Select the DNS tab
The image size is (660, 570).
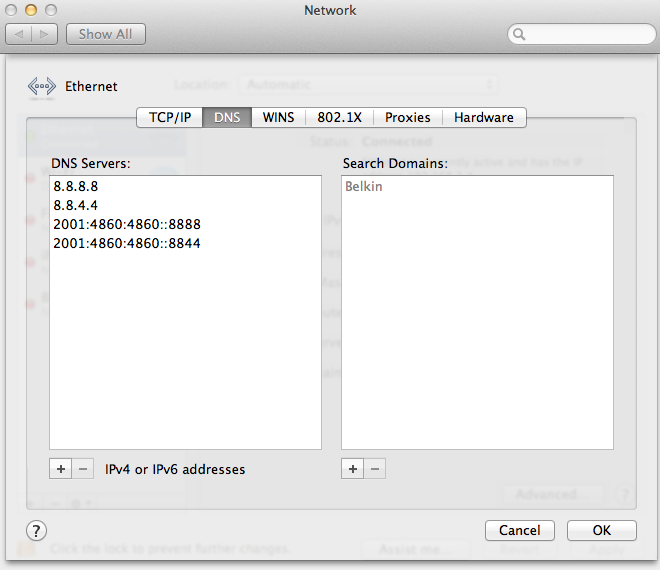tap(227, 117)
